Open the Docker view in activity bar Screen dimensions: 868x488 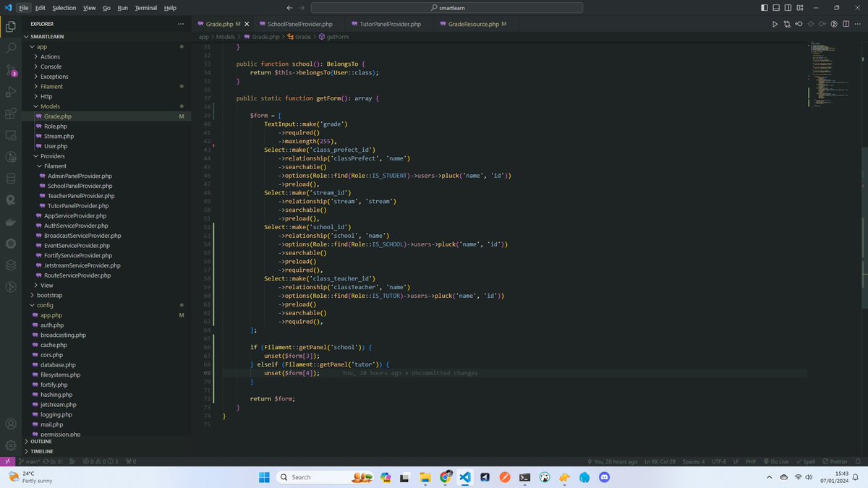[x=11, y=222]
